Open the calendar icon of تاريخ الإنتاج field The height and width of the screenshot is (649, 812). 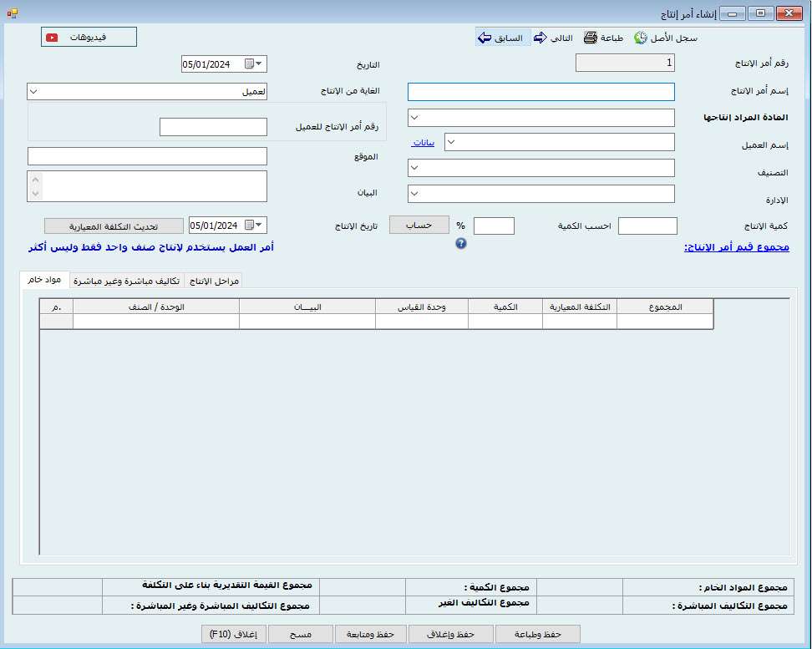click(249, 226)
